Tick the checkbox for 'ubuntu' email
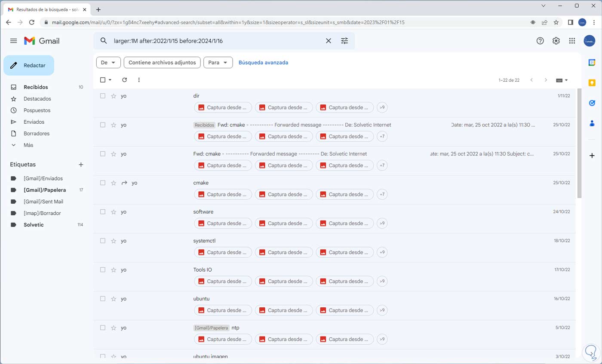The image size is (602, 364). tap(103, 299)
